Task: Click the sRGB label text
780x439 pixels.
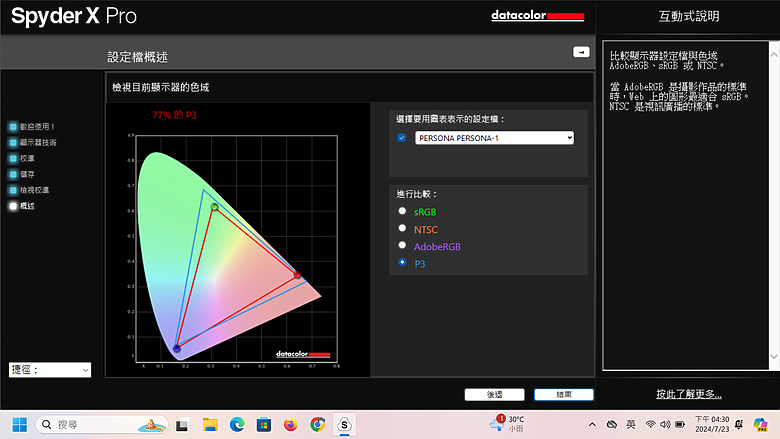Action: (425, 212)
